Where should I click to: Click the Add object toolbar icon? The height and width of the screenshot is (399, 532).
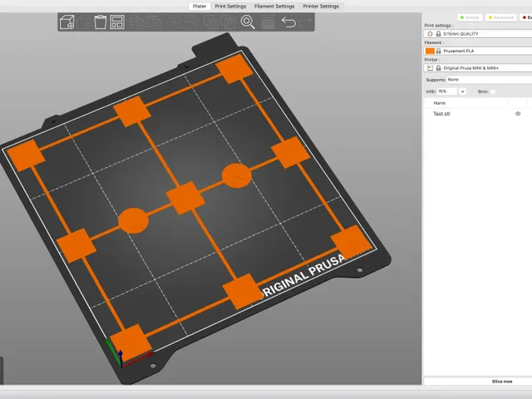tap(66, 22)
